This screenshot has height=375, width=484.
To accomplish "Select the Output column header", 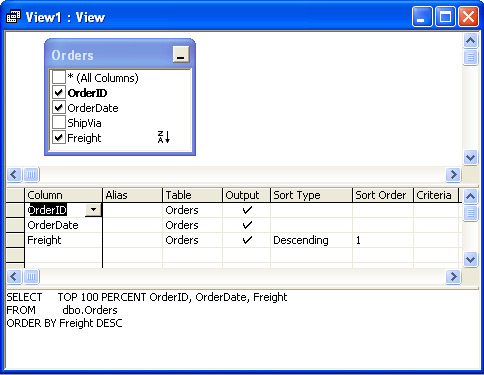I will point(246,195).
